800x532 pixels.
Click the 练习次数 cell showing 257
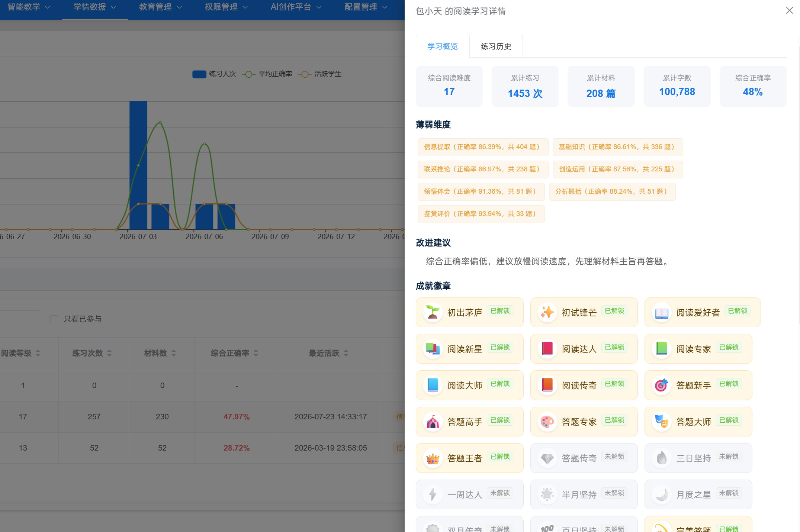pos(94,417)
